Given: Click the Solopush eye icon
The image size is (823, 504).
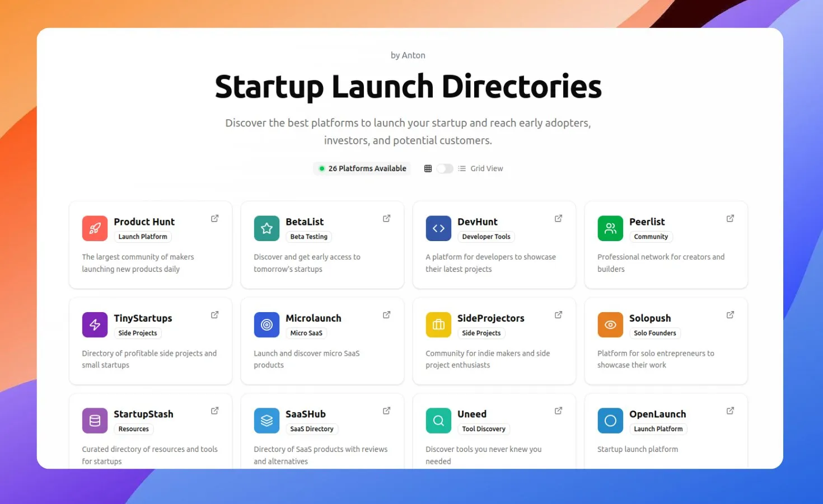Looking at the screenshot, I should pyautogui.click(x=610, y=324).
